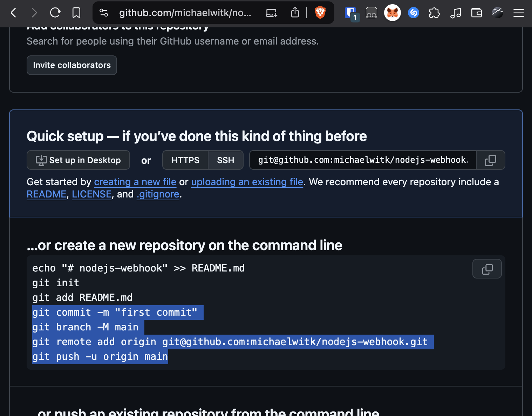Image resolution: width=532 pixels, height=416 pixels.
Task: Click the github.com address bar URL
Action: [185, 13]
